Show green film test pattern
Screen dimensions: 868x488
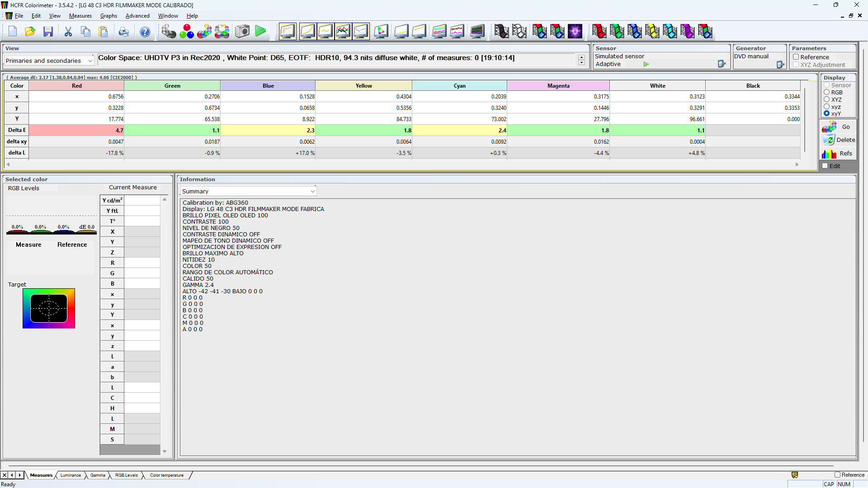point(617,31)
